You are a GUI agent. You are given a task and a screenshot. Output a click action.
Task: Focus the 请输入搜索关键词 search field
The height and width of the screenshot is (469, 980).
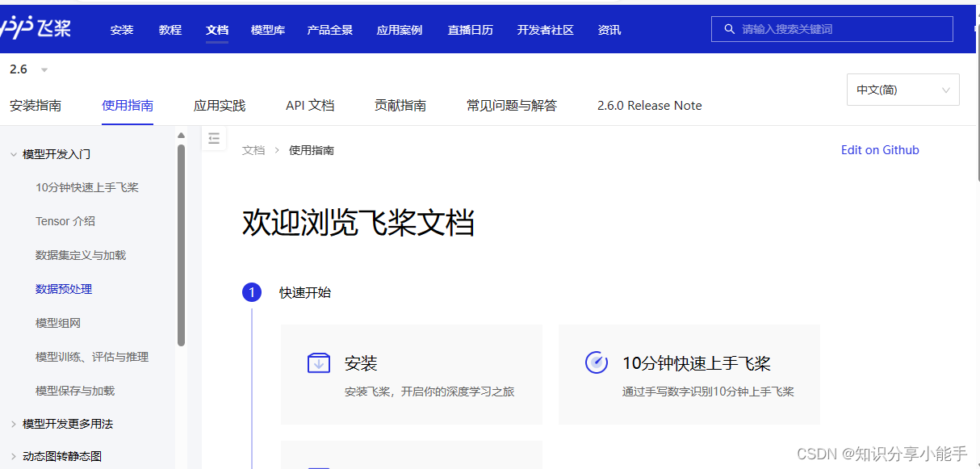tap(832, 29)
